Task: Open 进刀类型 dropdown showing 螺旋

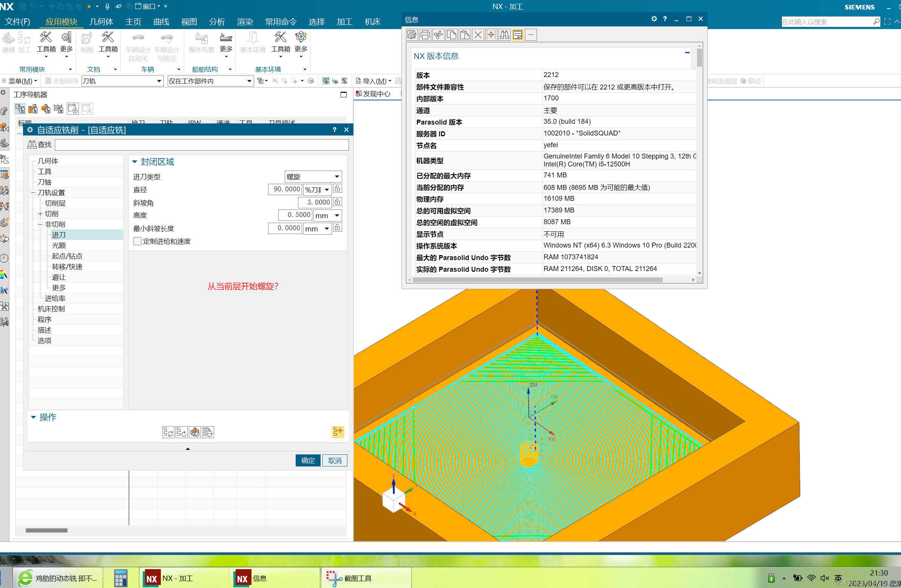Action: pyautogui.click(x=313, y=177)
